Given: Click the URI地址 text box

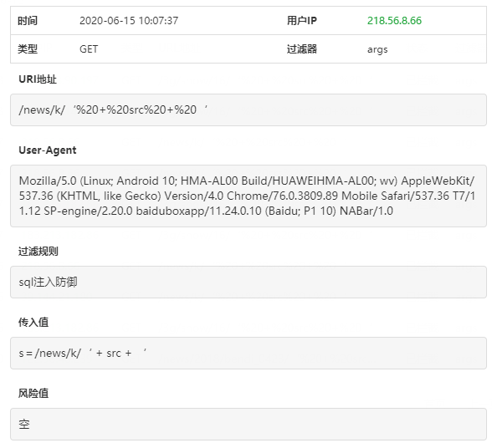Looking at the screenshot, I should coord(249,109).
